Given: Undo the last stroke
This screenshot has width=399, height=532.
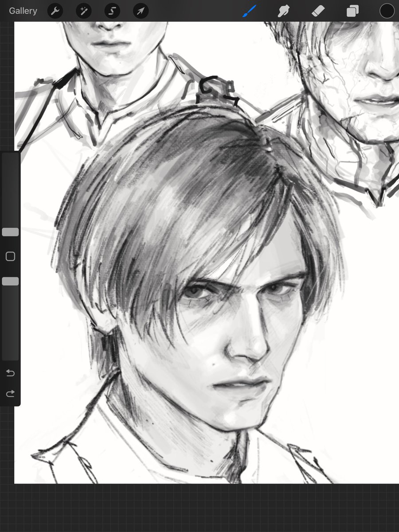Looking at the screenshot, I should coord(10,373).
